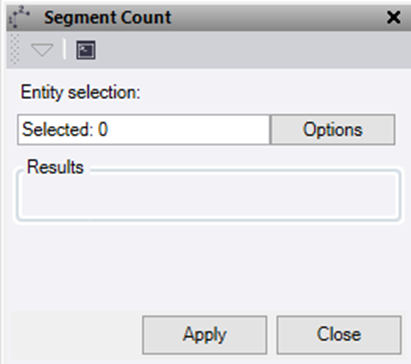This screenshot has width=411, height=364.
Task: Open the console window icon in the toolbar
Action: 86,50
